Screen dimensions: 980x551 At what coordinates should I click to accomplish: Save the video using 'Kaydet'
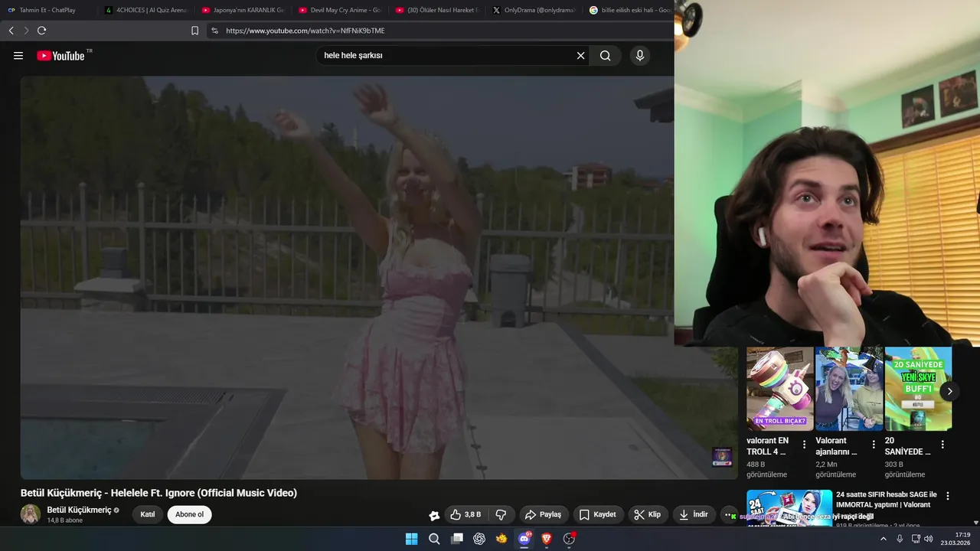pos(598,514)
